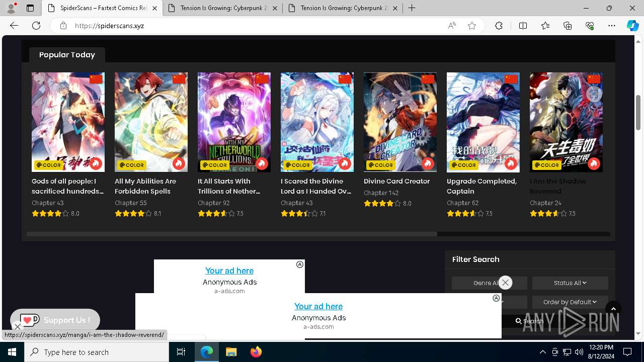644x362 pixels.
Task: Open Read aloud in address bar
Action: coord(452,26)
